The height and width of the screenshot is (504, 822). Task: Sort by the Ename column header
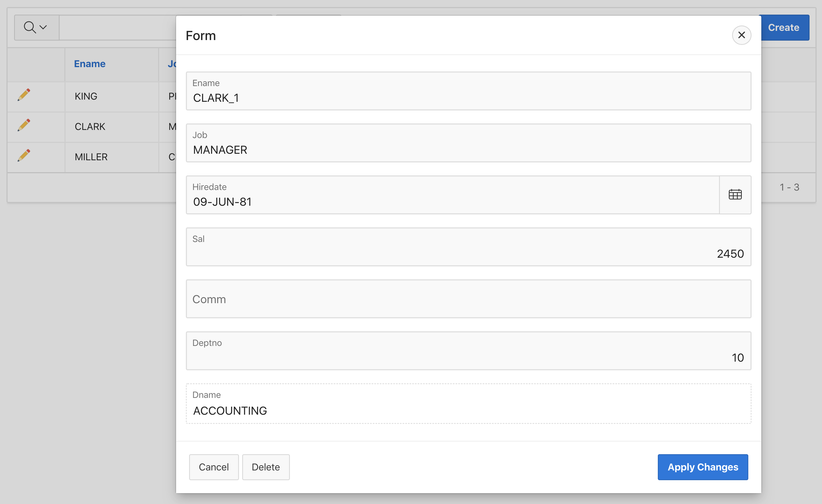pos(89,64)
